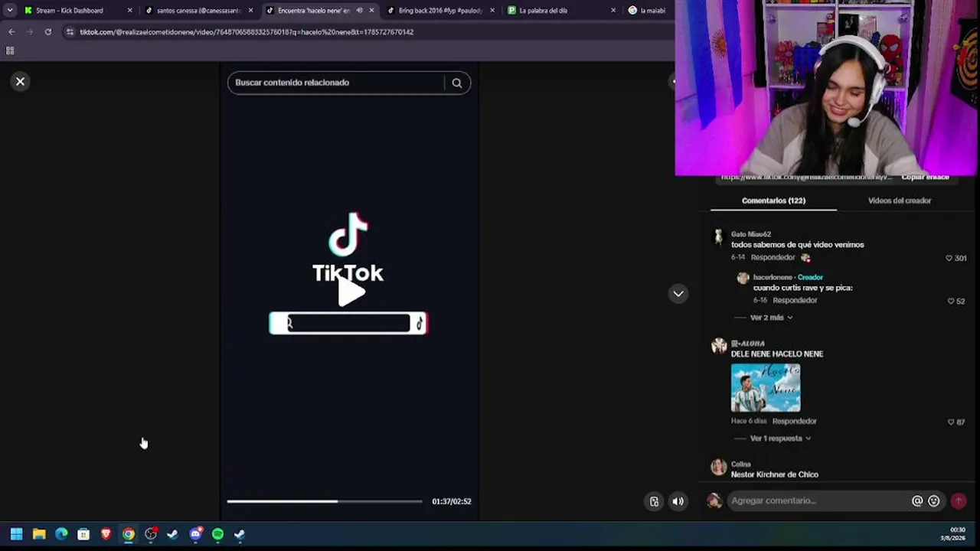Switch to the santos canessa TikTok tab
The image size is (980, 551).
coord(198,11)
